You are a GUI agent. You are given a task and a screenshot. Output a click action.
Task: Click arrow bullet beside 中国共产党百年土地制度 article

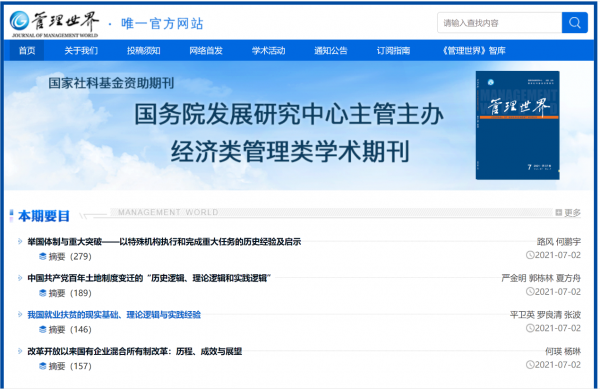[20, 278]
